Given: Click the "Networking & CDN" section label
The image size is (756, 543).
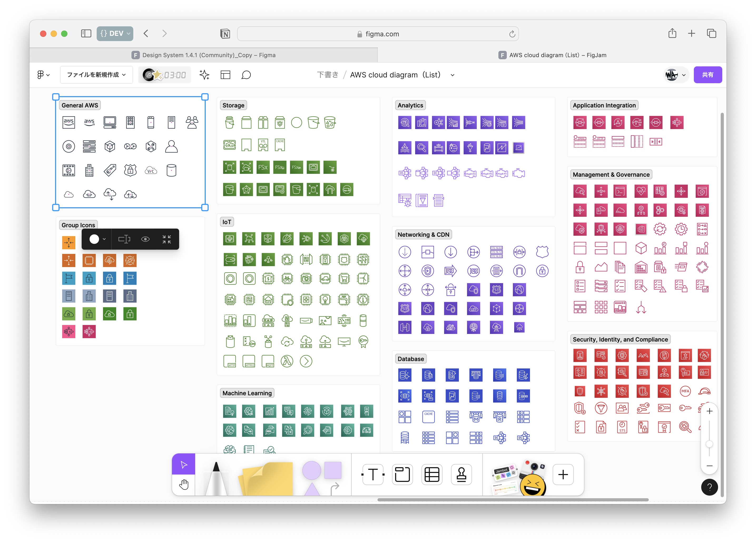Looking at the screenshot, I should pos(423,235).
